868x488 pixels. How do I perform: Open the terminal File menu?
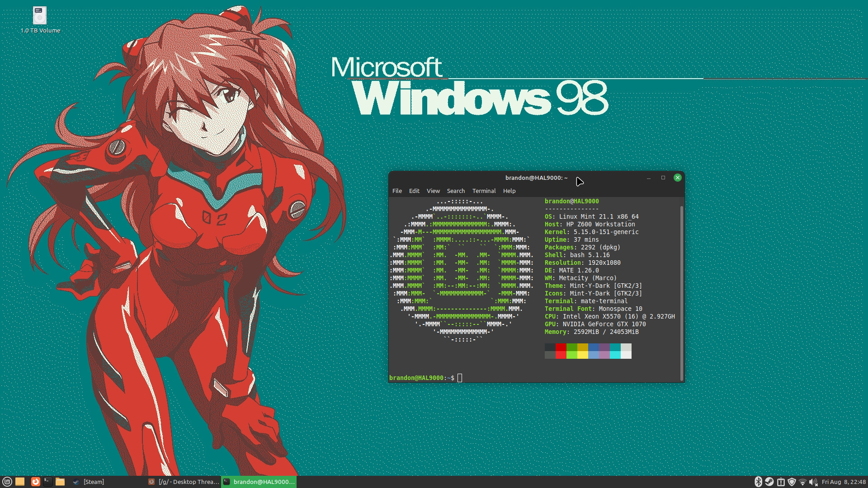pos(397,191)
